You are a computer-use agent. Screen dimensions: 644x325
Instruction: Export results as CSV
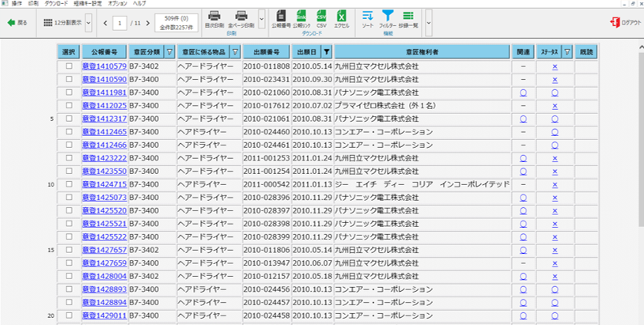321,19
